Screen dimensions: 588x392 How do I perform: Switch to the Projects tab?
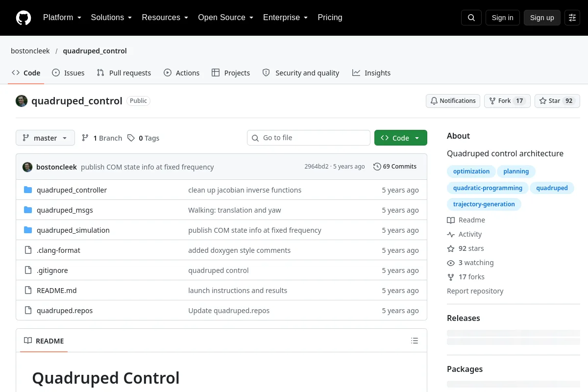point(231,73)
